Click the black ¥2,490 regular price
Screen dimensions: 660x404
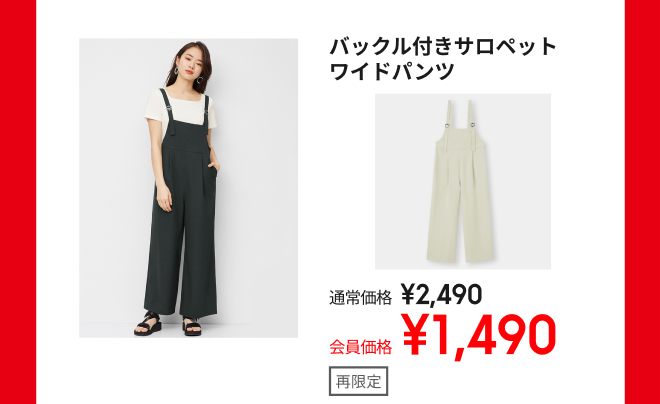(x=441, y=294)
